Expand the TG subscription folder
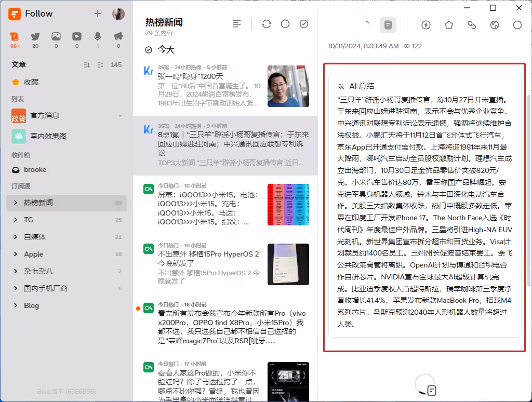Image resolution: width=532 pixels, height=402 pixels. tap(16, 220)
